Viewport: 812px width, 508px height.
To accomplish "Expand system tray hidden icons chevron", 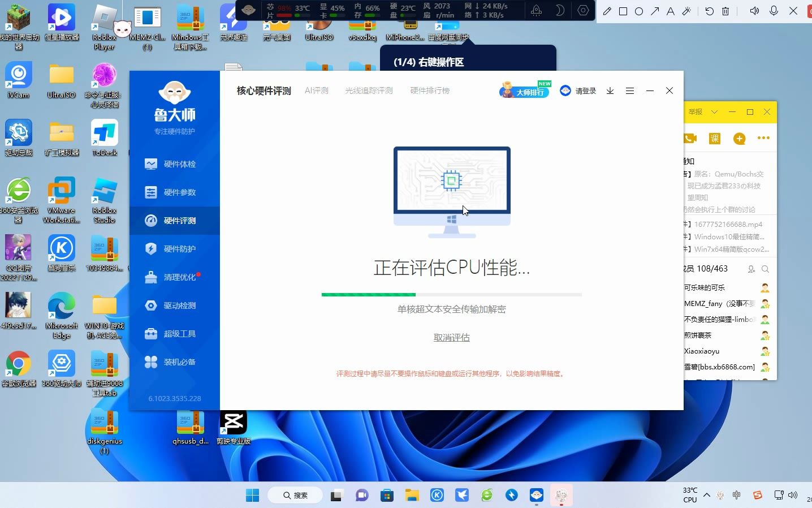I will click(707, 495).
